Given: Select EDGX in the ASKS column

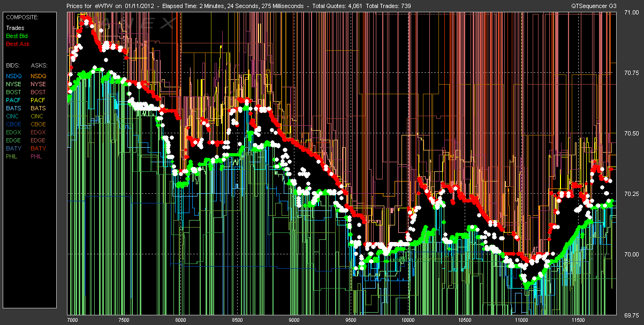Looking at the screenshot, I should click(x=39, y=132).
